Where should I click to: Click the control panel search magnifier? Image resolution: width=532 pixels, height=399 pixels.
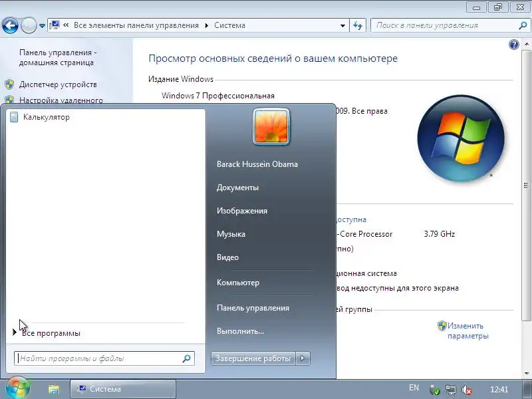pos(523,25)
